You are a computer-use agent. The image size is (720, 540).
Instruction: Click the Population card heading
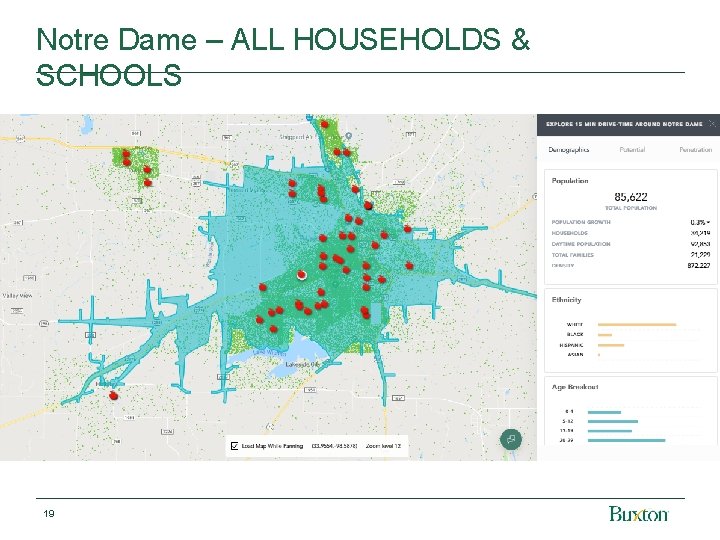tap(570, 181)
